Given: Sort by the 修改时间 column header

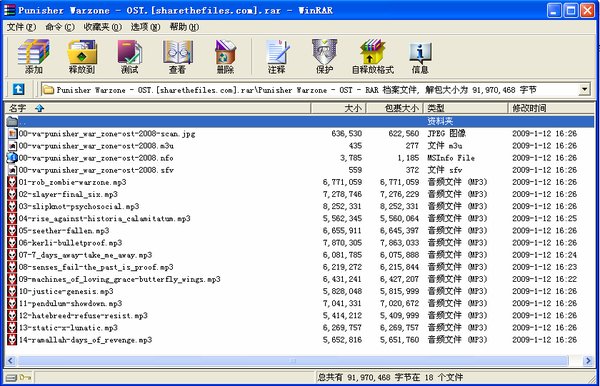Looking at the screenshot, I should tap(551, 108).
